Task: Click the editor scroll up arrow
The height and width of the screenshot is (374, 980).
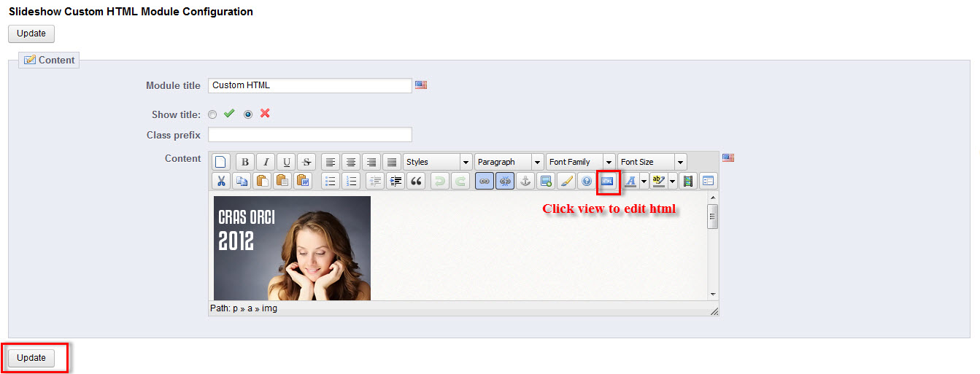Action: (713, 197)
